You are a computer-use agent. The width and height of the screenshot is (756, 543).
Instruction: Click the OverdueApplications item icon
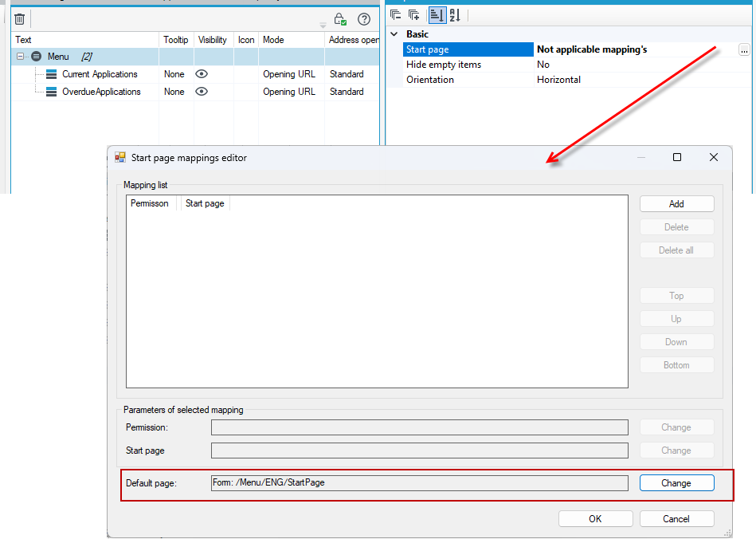click(51, 92)
